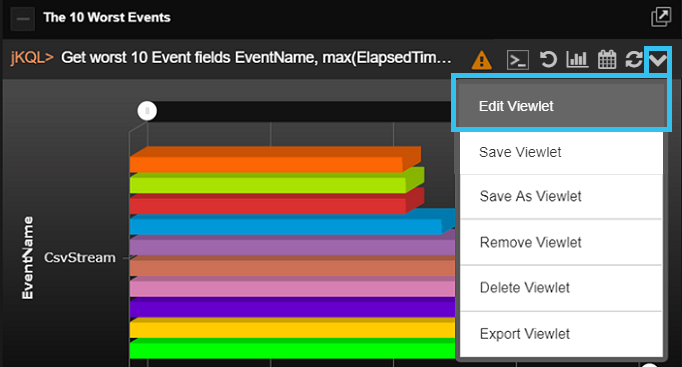
Task: Click the refresh viewlet icon
Action: pyautogui.click(x=633, y=60)
